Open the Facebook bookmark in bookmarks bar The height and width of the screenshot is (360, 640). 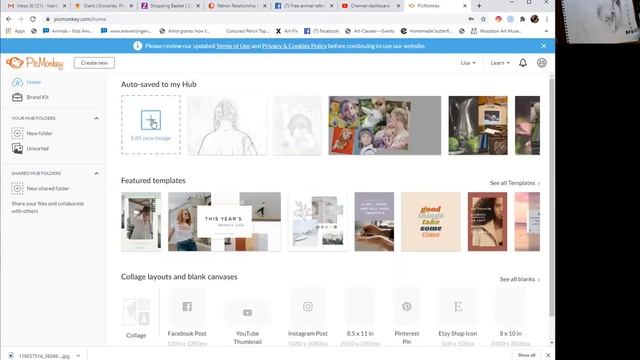[x=321, y=31]
